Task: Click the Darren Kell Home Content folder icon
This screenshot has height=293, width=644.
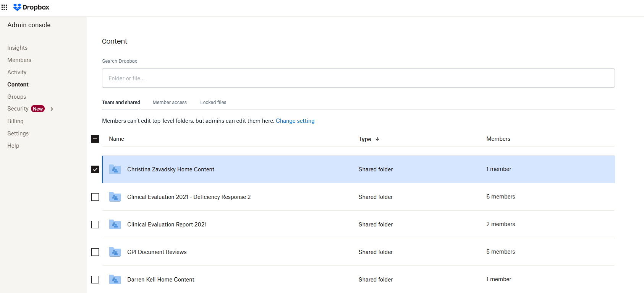Action: [115, 279]
